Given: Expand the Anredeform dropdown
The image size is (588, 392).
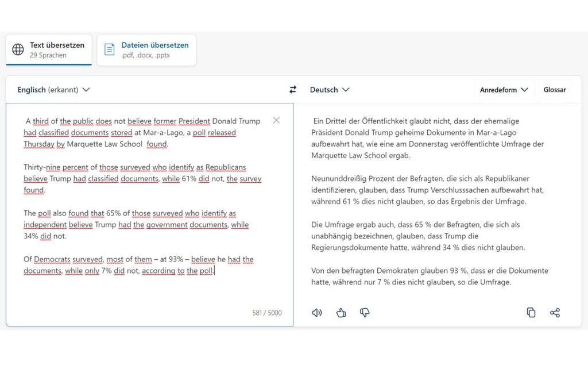Looking at the screenshot, I should (x=504, y=90).
